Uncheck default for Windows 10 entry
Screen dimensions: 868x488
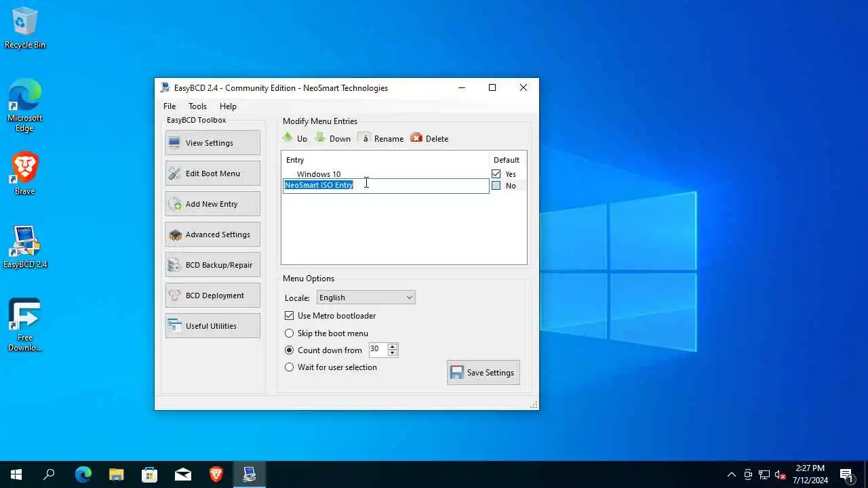(x=496, y=174)
